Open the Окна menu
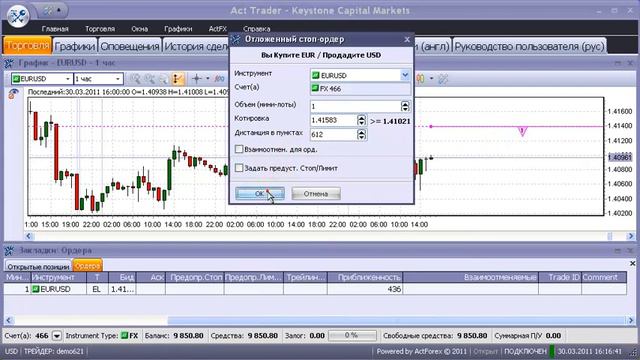The height and width of the screenshot is (360, 640). tap(140, 29)
